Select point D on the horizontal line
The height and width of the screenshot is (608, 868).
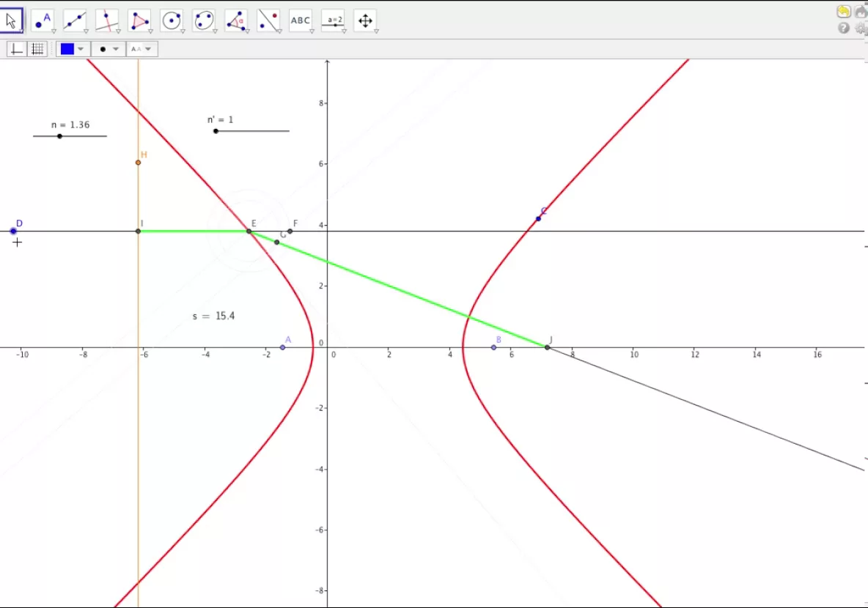(x=13, y=231)
